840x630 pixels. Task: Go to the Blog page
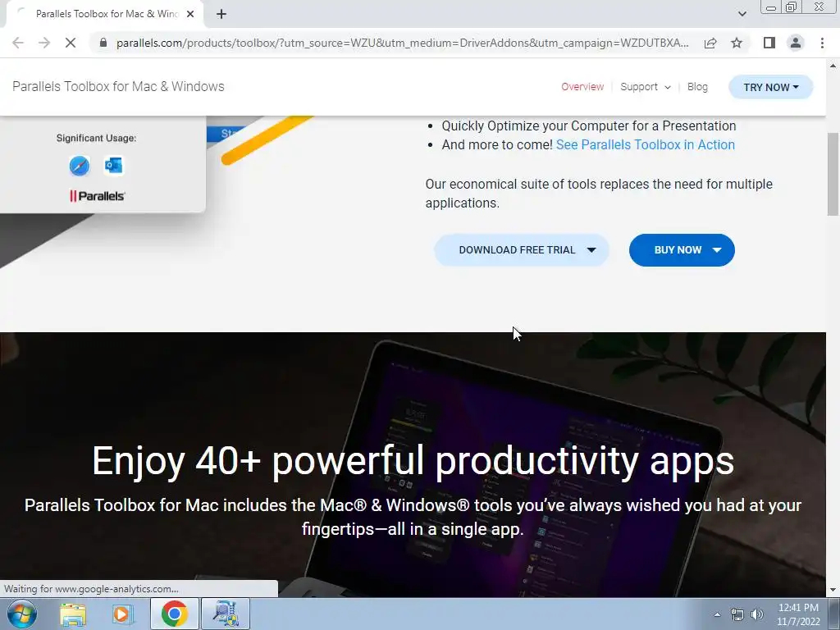click(x=697, y=87)
